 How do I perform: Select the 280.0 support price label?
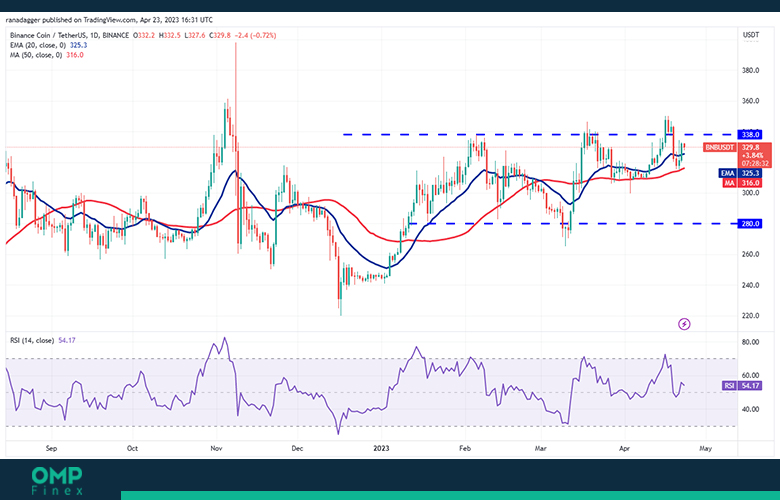point(751,224)
